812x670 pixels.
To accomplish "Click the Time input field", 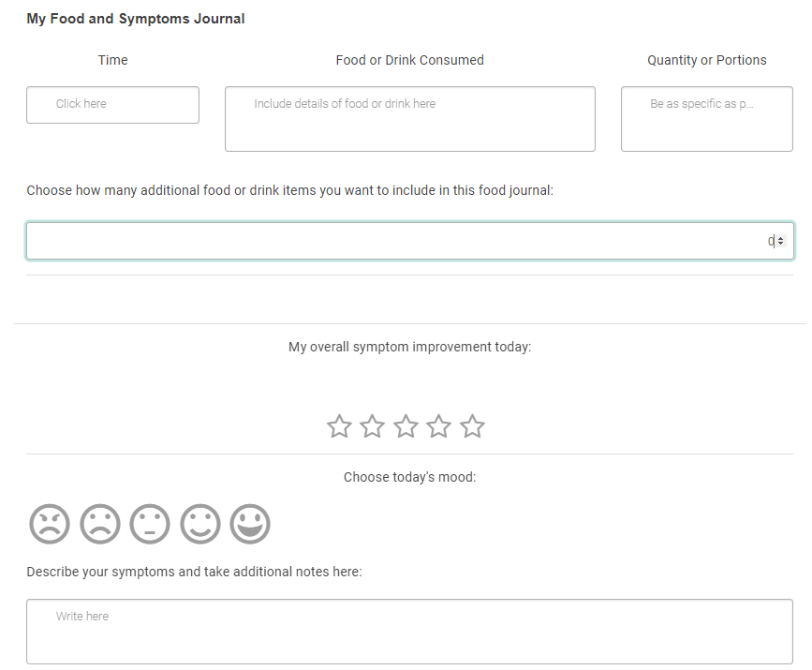I will click(112, 105).
